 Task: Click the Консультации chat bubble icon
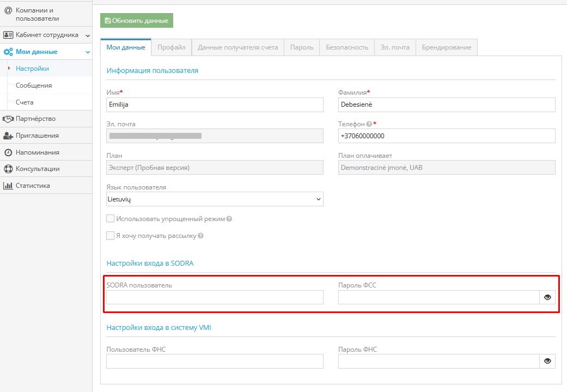(8, 169)
